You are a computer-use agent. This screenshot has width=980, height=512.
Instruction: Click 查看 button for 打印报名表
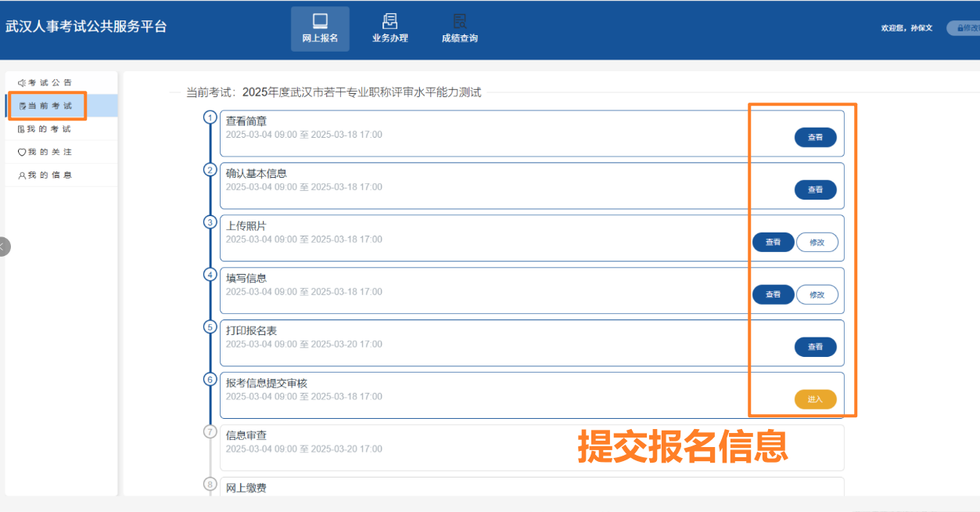point(816,346)
